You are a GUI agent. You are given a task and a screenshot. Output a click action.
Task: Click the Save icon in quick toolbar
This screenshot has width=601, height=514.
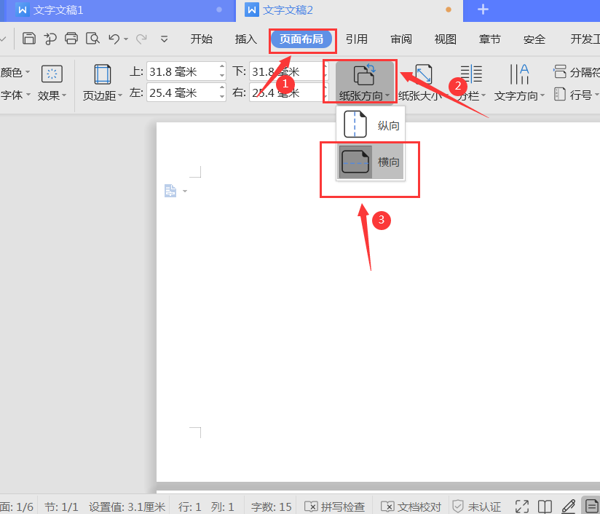(29, 38)
